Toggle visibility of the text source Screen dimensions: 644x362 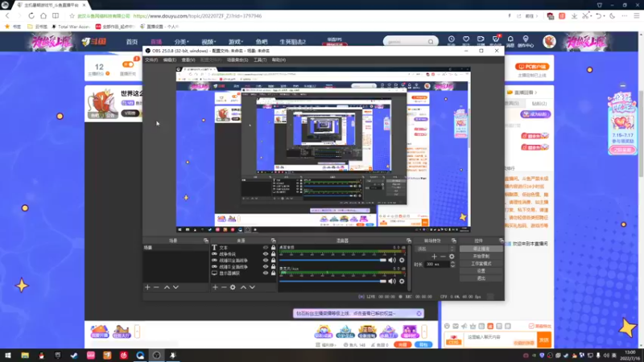pyautogui.click(x=266, y=248)
